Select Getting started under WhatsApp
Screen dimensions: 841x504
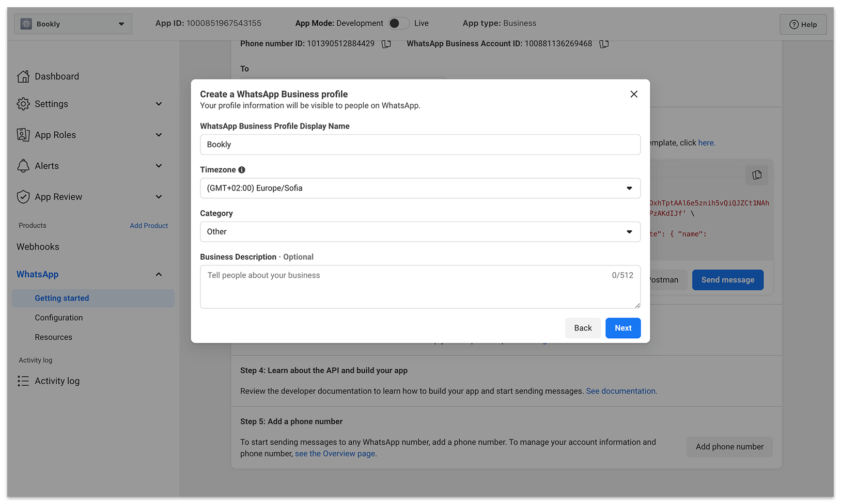(x=94, y=298)
